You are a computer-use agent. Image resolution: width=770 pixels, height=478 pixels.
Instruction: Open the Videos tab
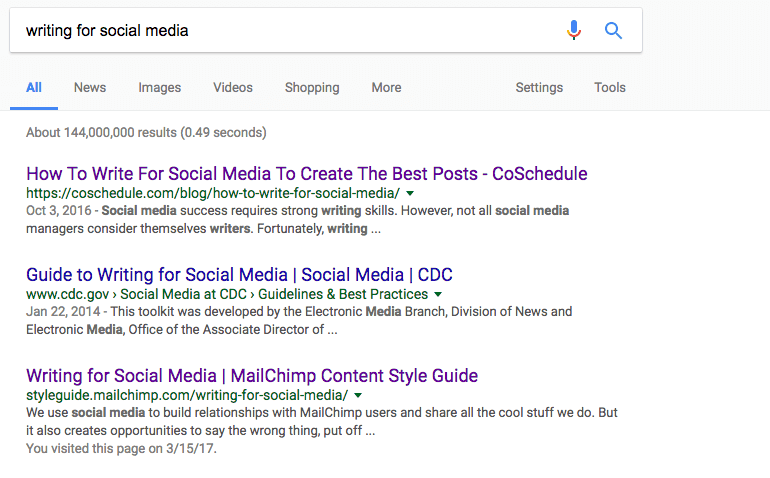coord(233,87)
